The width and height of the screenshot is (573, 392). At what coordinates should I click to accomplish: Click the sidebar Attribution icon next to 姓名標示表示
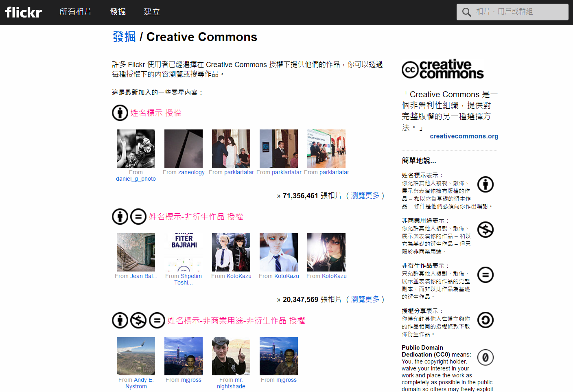(486, 184)
